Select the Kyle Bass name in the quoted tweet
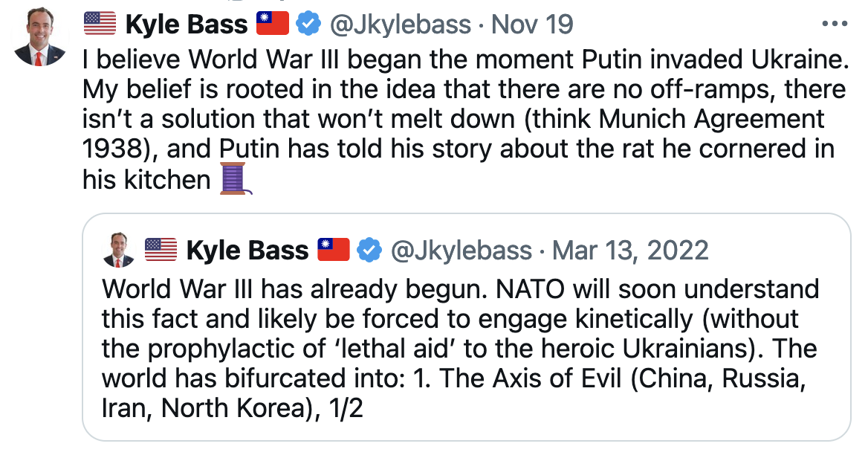Viewport: 868px width, 455px height. tap(247, 250)
